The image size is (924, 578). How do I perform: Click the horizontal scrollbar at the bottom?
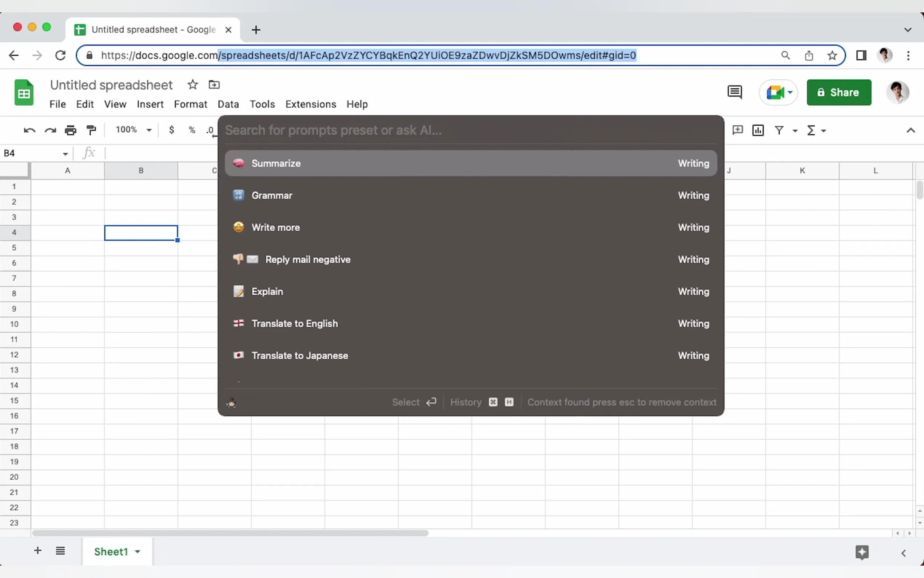[x=230, y=533]
